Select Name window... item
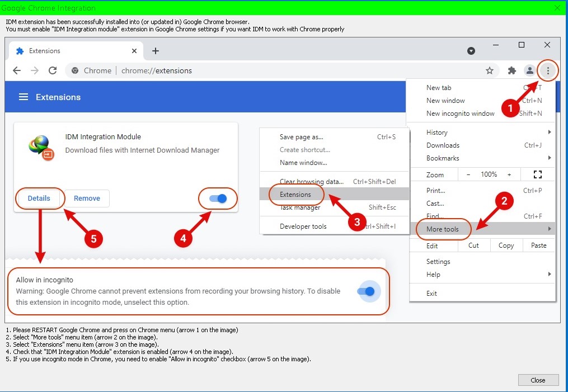This screenshot has width=568, height=392. [x=334, y=163]
